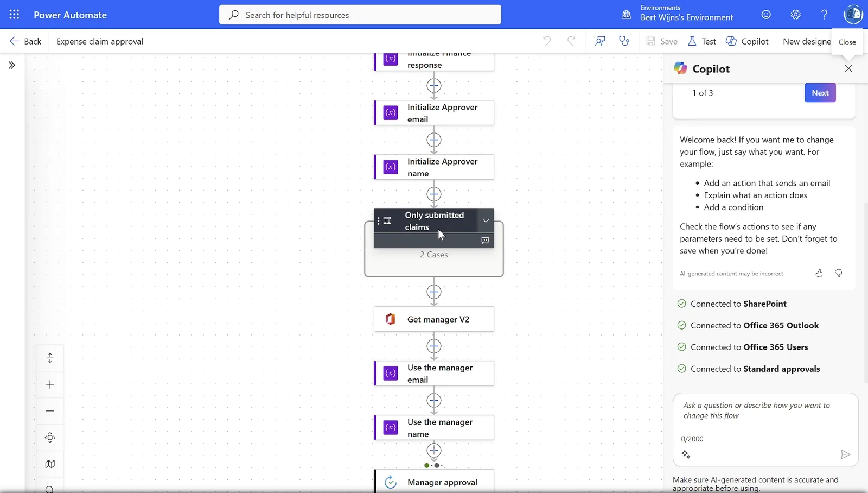Expand the left collapsed panel chevrons
Screen dimensions: 868x493
(x=12, y=65)
